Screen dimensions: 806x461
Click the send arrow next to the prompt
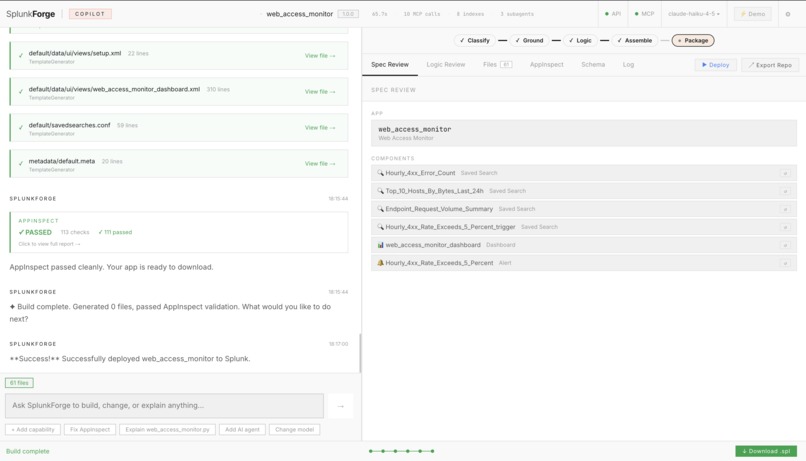coord(340,406)
